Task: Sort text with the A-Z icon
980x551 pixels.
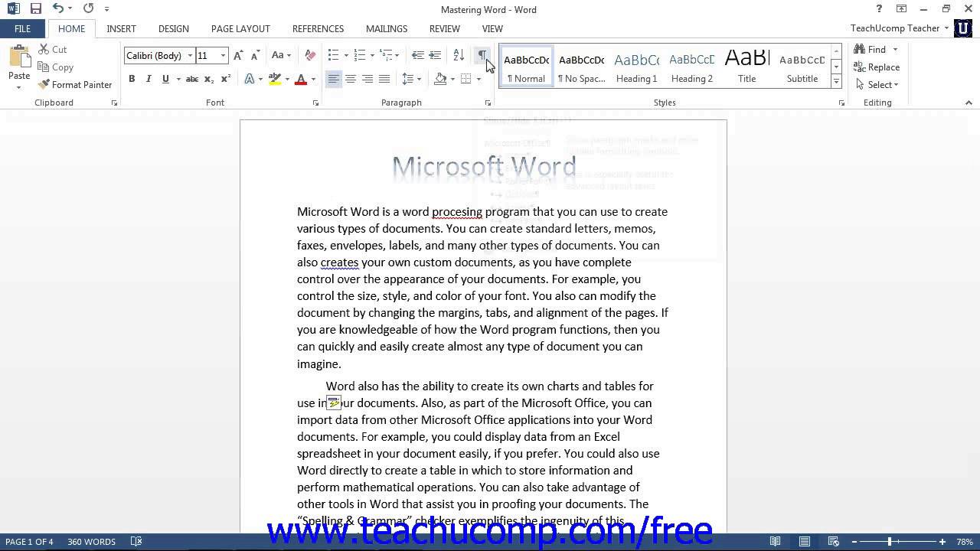Action: [x=459, y=55]
